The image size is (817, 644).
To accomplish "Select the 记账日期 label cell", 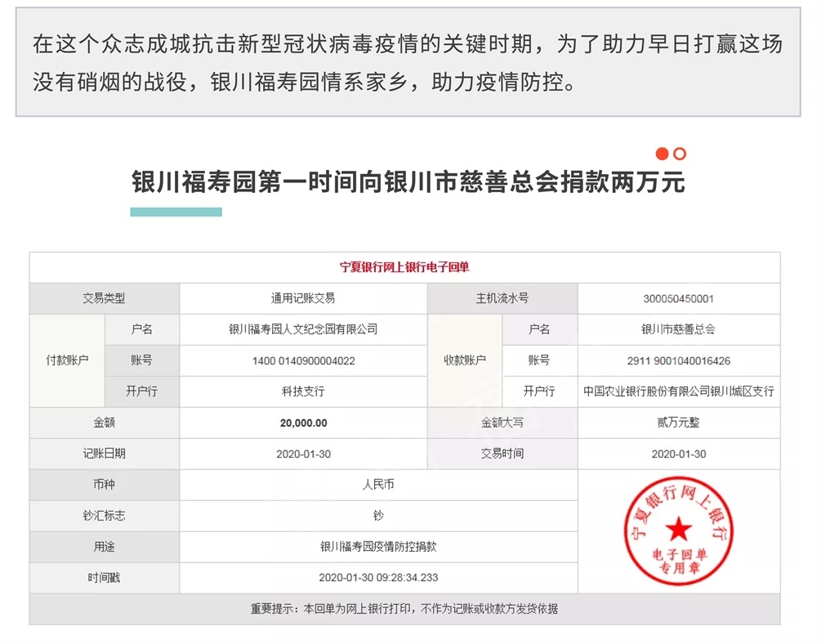I will 105,454.
